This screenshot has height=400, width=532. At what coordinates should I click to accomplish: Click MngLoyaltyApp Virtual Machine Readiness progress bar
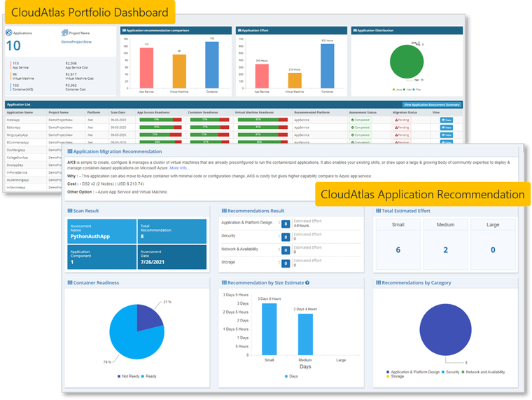coord(262,135)
